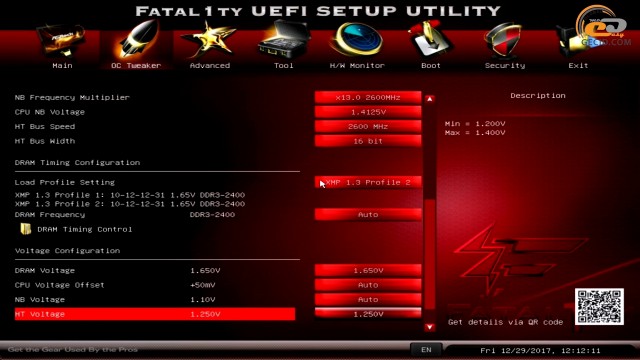Screen dimensions: 640x360
Task: Change HT Bus Width 16 bit value
Action: (x=368, y=141)
